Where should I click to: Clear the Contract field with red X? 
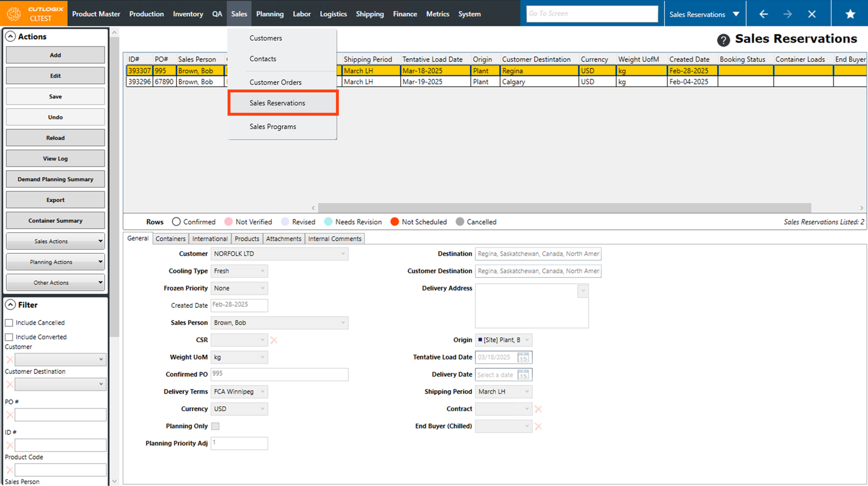538,409
